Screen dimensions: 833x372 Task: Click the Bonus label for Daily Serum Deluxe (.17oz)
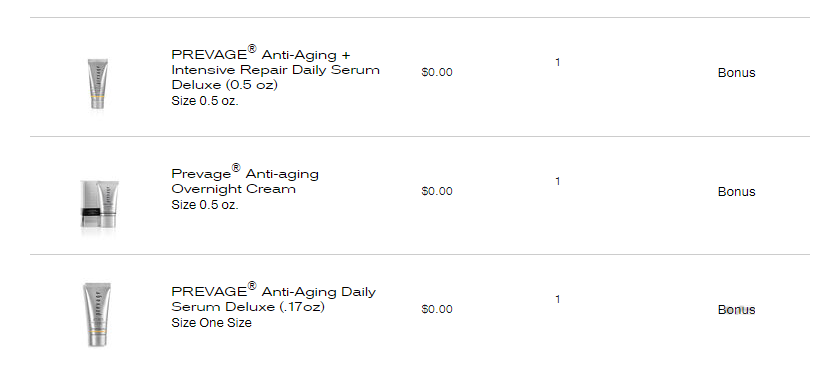tap(736, 310)
